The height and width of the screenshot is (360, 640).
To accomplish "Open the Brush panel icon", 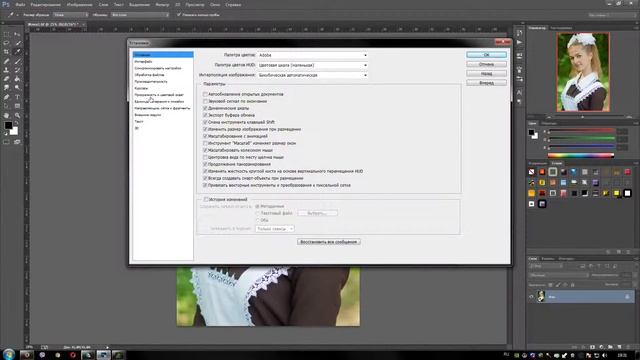I will pyautogui.click(x=519, y=70).
